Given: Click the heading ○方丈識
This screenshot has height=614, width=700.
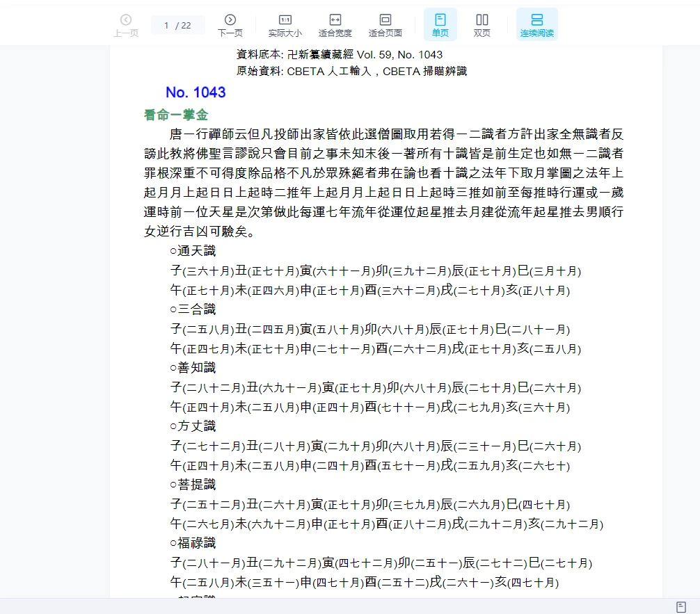Looking at the screenshot, I should pos(193,426).
